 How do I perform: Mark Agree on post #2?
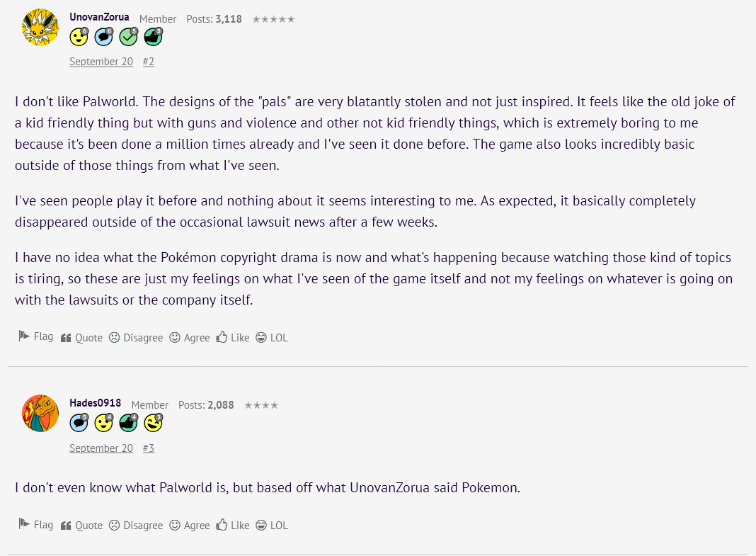190,338
